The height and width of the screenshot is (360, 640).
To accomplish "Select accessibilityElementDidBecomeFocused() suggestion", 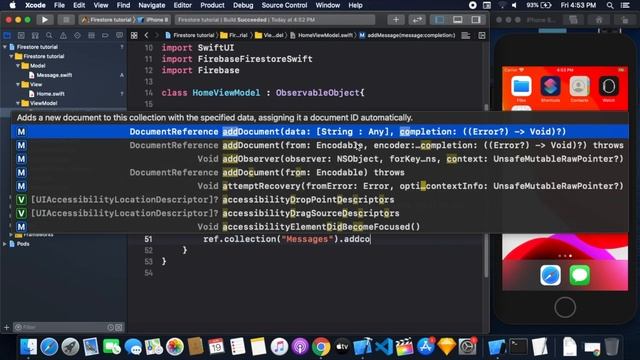I will [320, 227].
